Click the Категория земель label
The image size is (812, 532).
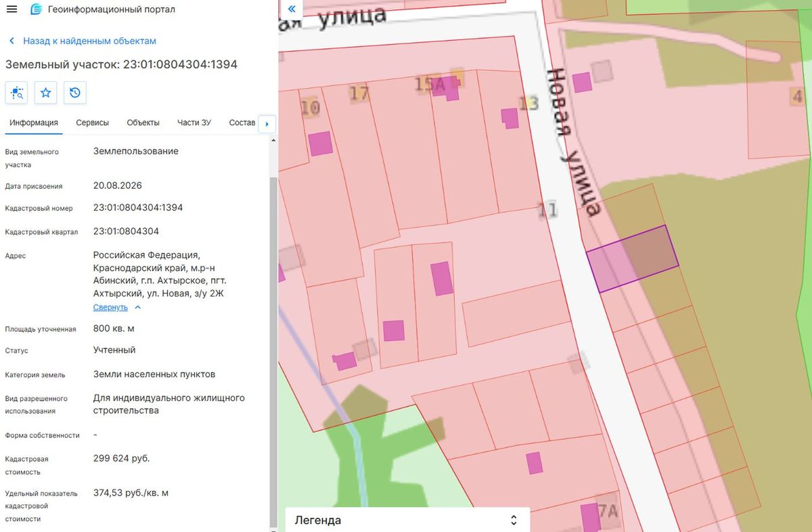35,374
